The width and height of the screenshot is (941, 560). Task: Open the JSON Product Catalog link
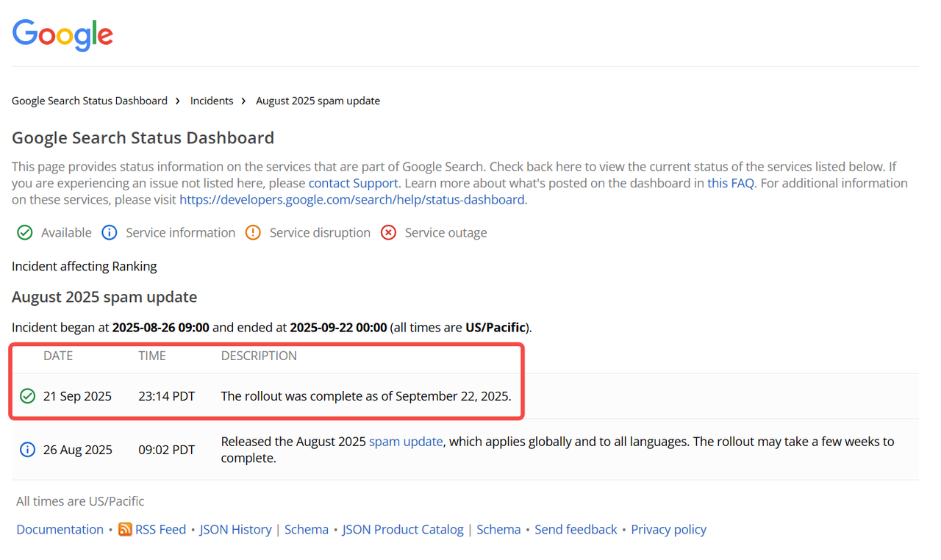pos(403,529)
